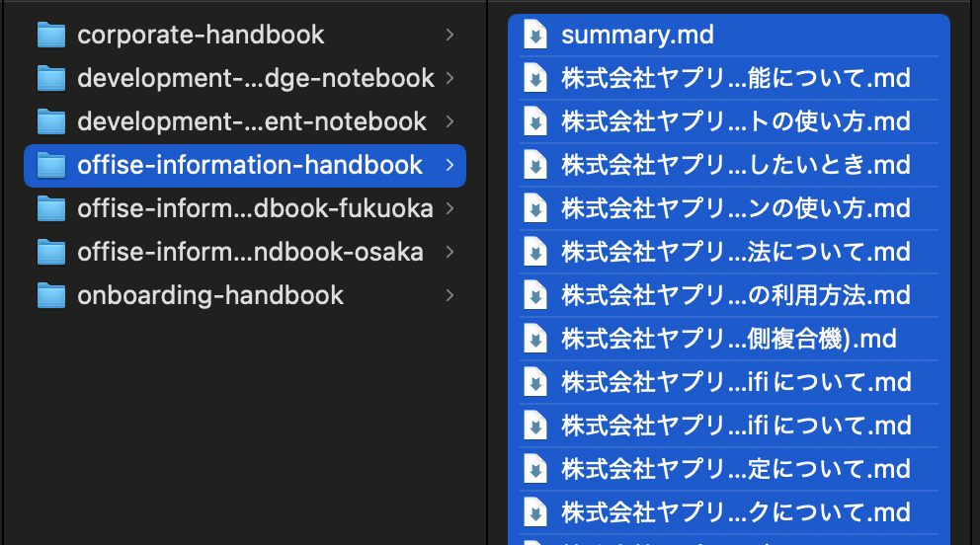This screenshot has height=545, width=980.
Task: Expand the onboarding-handbook chevron
Action: coord(449,295)
